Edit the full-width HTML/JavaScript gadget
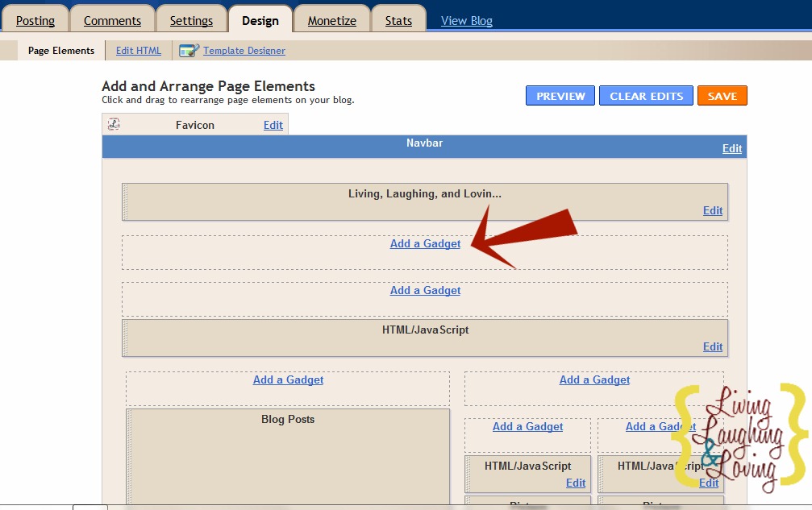This screenshot has width=812, height=510. tap(713, 346)
